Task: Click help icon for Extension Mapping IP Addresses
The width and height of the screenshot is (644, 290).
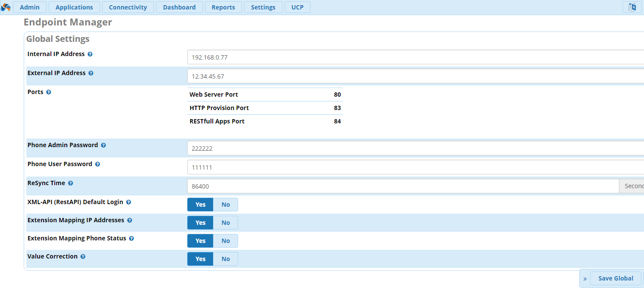Action: (x=129, y=221)
